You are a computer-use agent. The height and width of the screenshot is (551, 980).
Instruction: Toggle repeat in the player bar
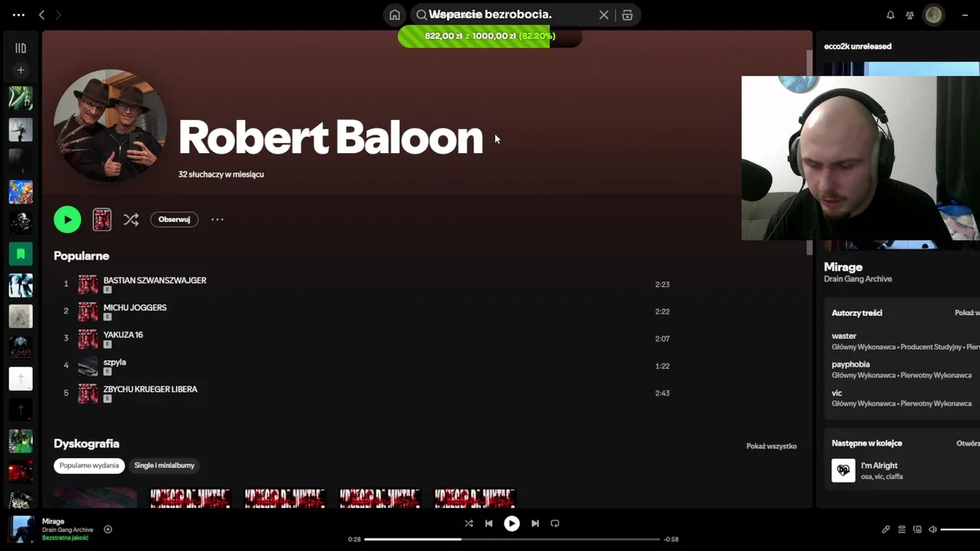pos(555,523)
